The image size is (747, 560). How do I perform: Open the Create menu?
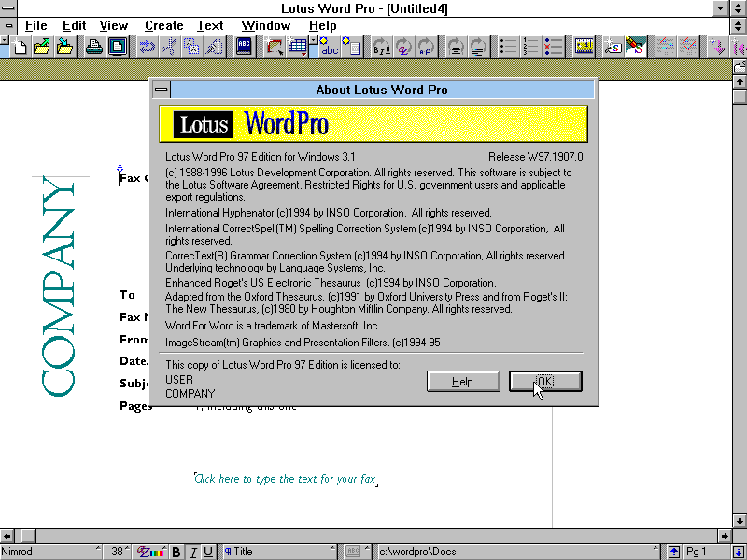coord(163,25)
